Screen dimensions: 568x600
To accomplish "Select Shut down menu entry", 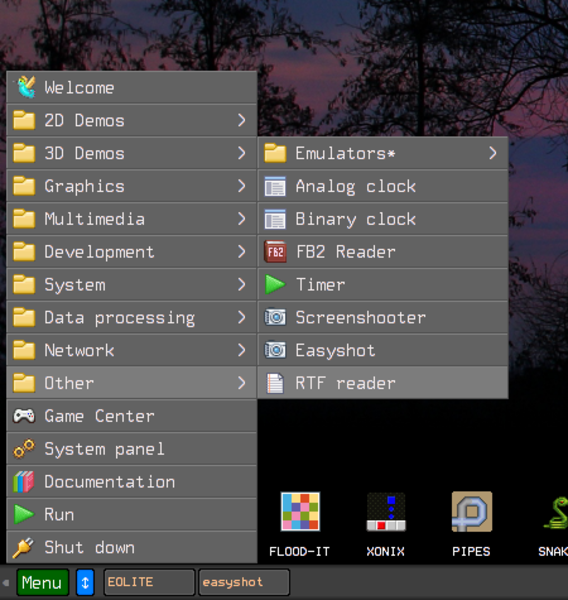I will 132,548.
